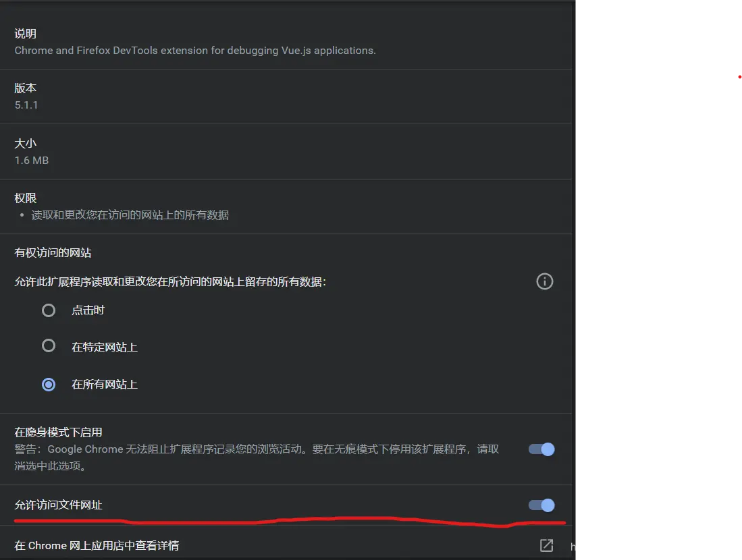This screenshot has width=742, height=560.
Task: Click the 权限 heading
Action: pos(25,198)
